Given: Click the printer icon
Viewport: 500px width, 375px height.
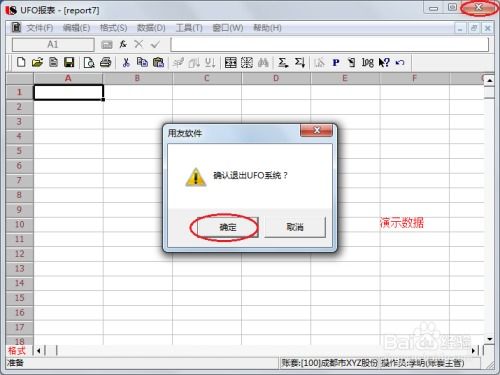Looking at the screenshot, I should [105, 62].
